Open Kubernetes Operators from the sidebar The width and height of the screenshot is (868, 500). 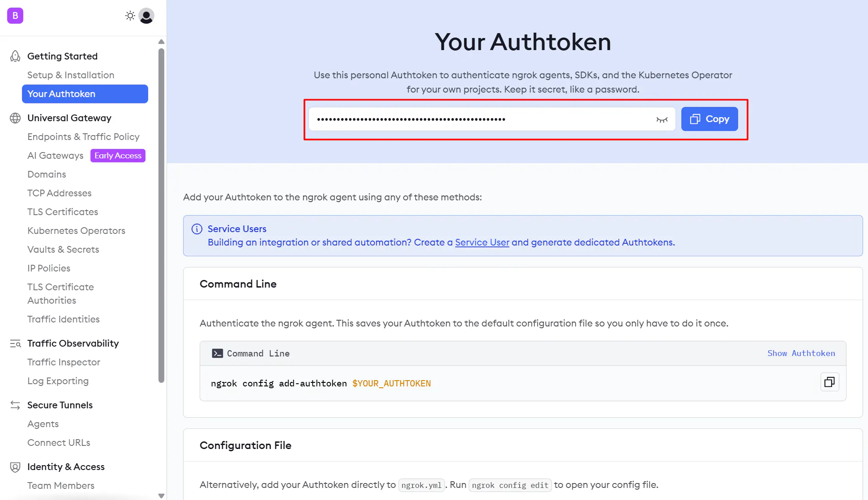[x=76, y=230]
